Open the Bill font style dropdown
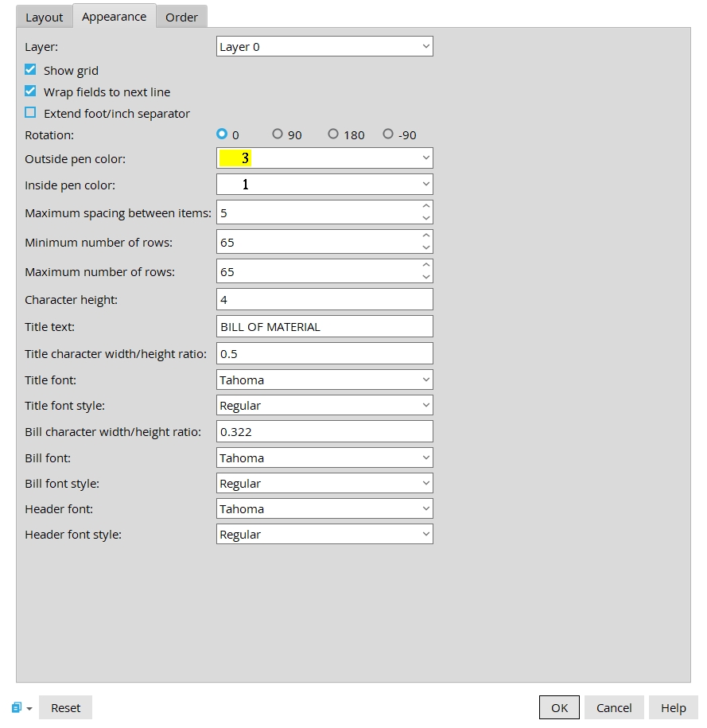Image resolution: width=707 pixels, height=728 pixels. (324, 483)
